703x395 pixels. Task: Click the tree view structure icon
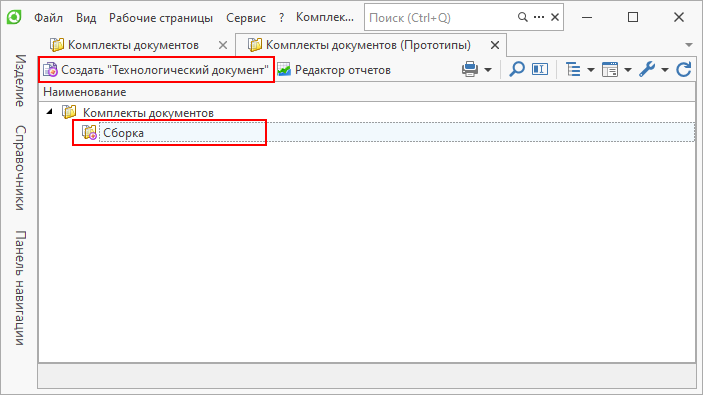[573, 69]
